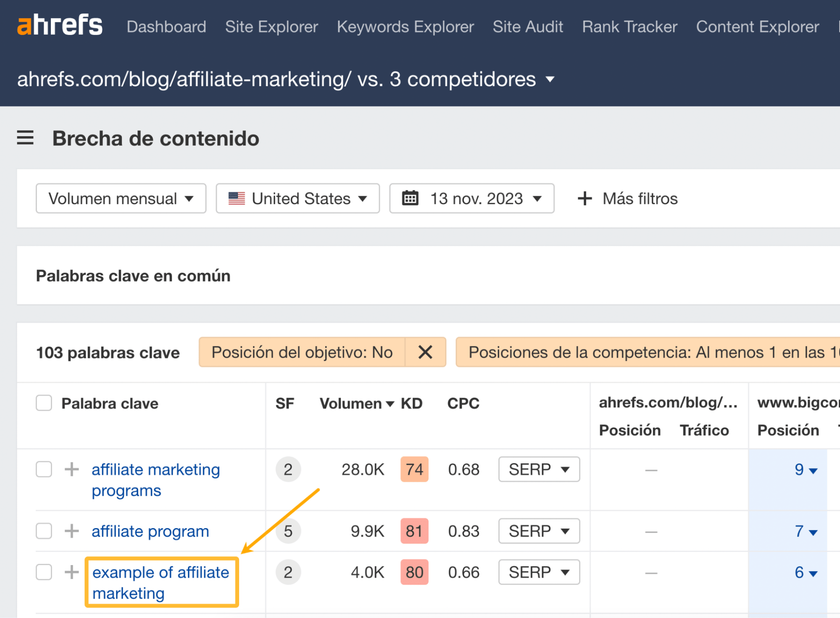Select the header checkbox in Palabra clave column
Viewport: 840px width, 618px height.
pos(44,403)
